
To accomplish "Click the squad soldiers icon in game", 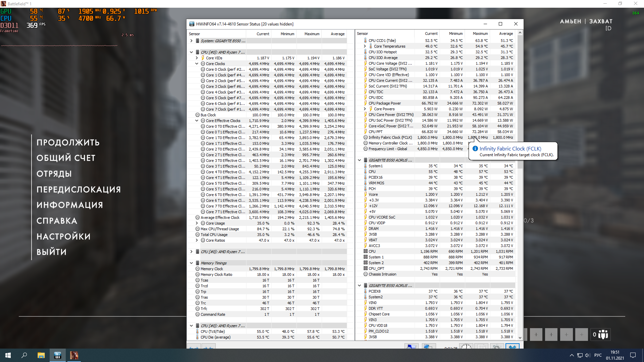I will tap(603, 335).
